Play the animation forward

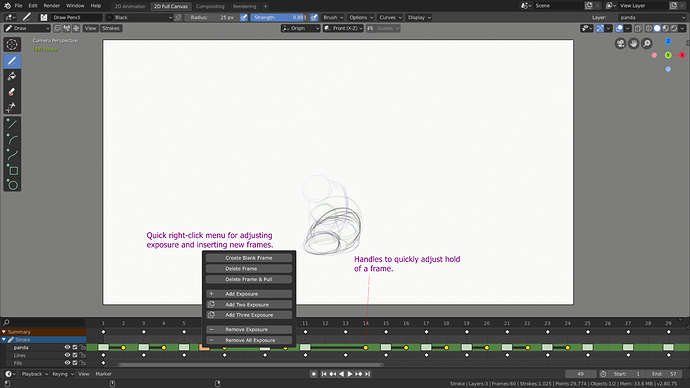(x=350, y=374)
